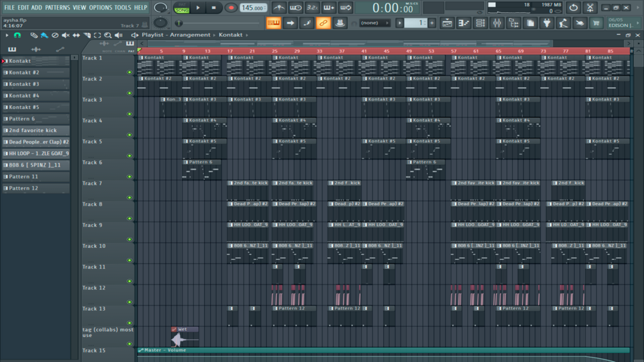Screen dimensions: 644x362
Task: Open the OPTIONS menu
Action: point(100,8)
